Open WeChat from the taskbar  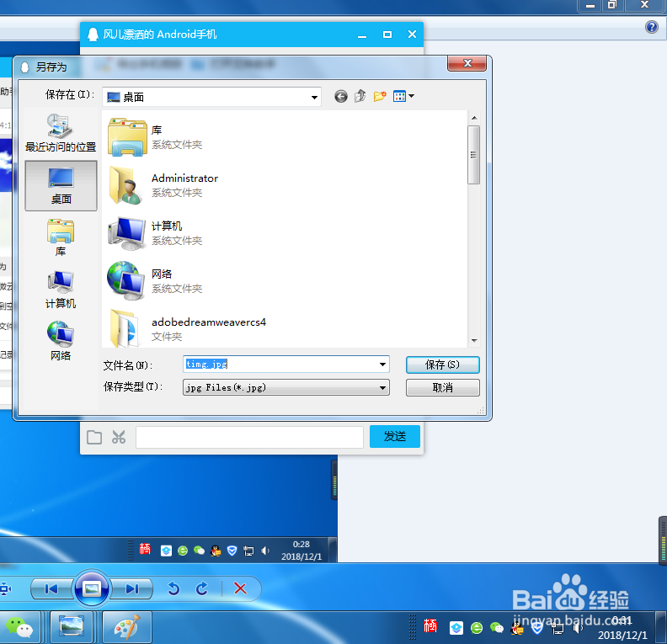click(x=19, y=627)
